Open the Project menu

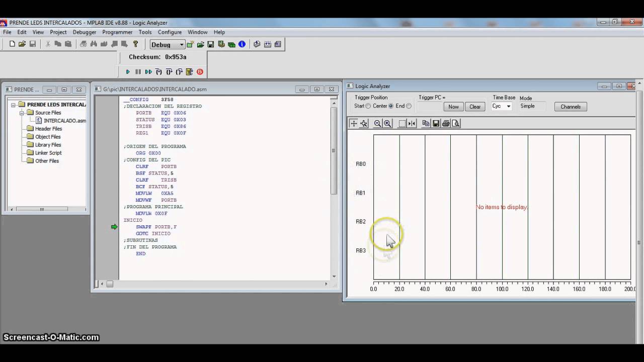pos(58,32)
